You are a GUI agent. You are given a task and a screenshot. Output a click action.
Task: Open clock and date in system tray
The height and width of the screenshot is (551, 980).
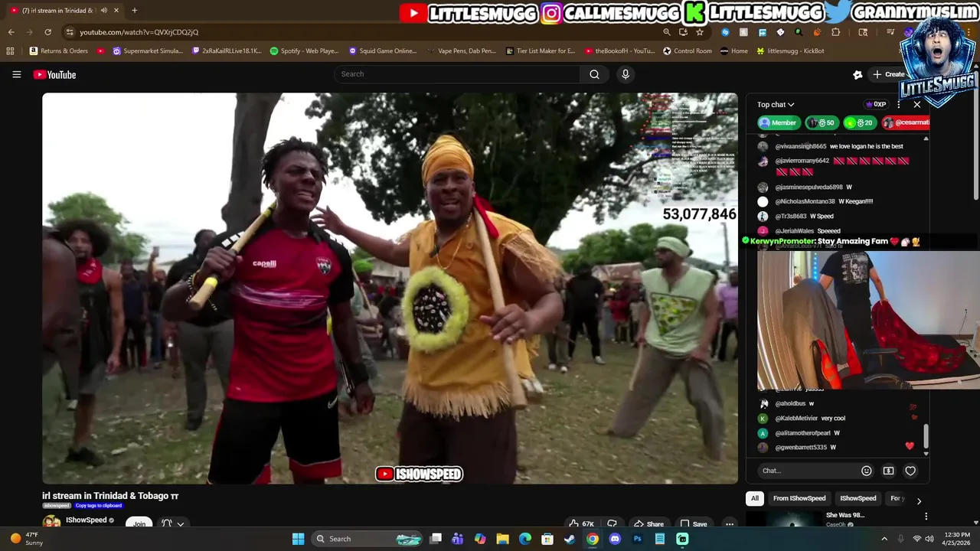957,539
